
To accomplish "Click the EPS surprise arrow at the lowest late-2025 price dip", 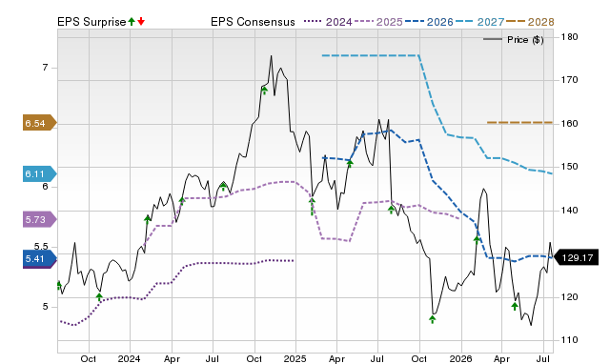I will point(432,319).
